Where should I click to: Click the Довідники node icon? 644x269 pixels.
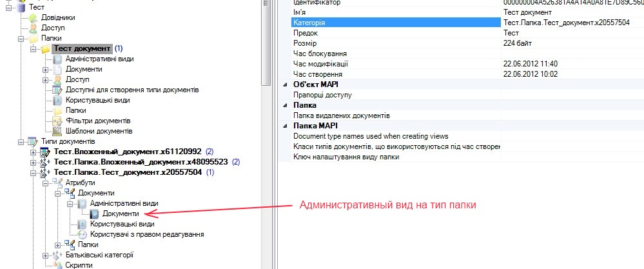[x=34, y=18]
